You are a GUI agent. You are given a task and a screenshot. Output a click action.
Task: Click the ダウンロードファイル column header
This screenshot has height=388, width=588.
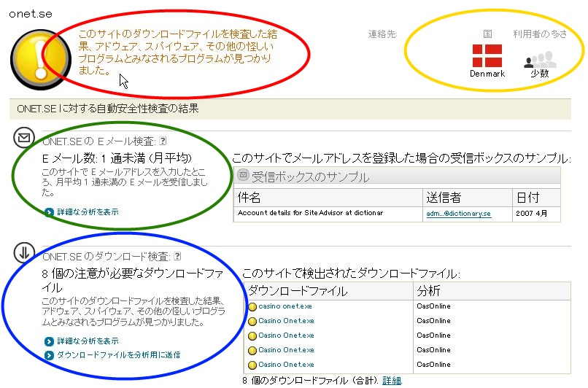298,291
